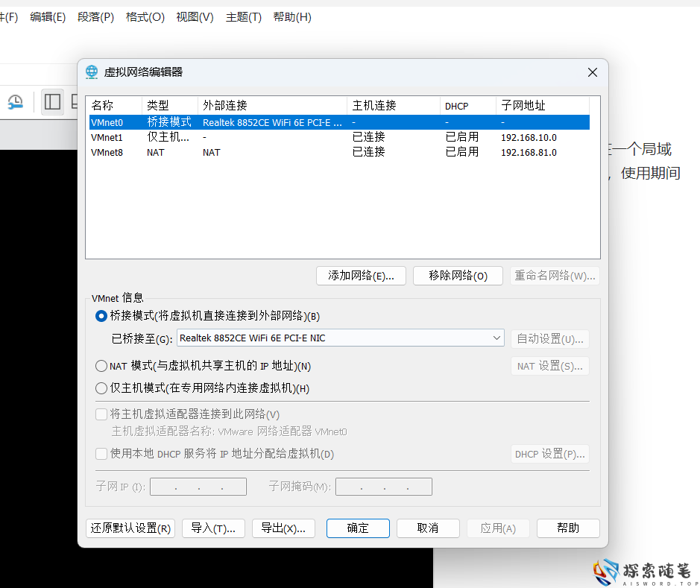Click the Virtual Network Editor globe icon
This screenshot has height=588, width=700.
[91, 72]
